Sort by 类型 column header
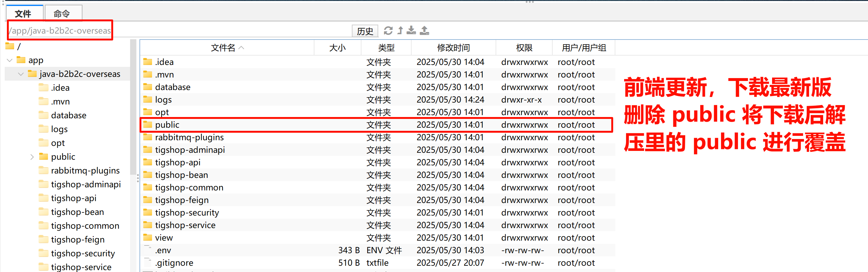This screenshot has height=272, width=868. click(386, 47)
